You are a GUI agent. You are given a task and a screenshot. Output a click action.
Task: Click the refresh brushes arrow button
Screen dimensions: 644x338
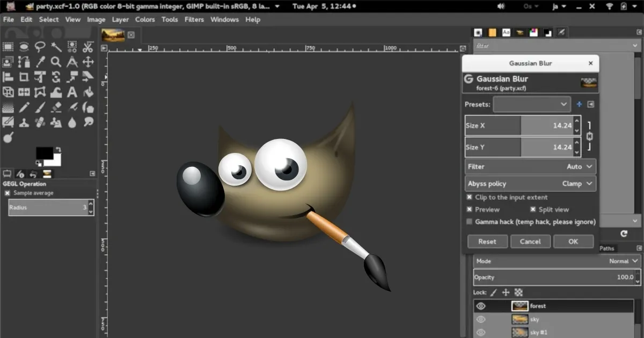pos(624,234)
